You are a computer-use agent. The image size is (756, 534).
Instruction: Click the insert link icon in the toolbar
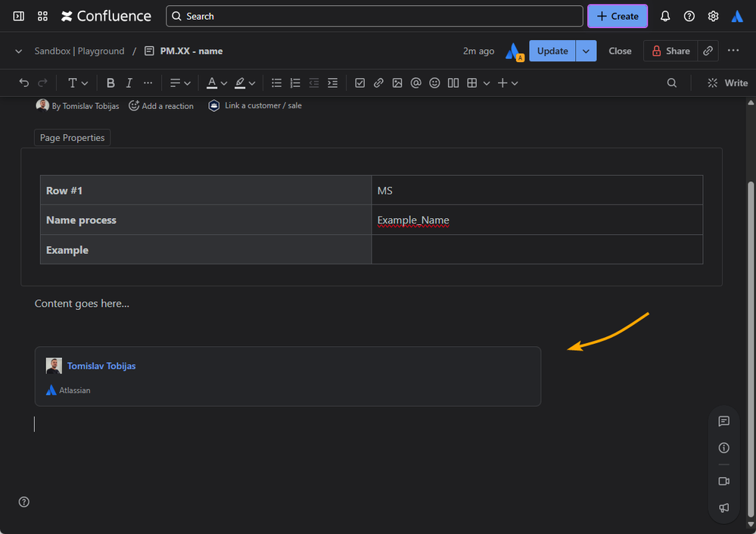point(378,83)
